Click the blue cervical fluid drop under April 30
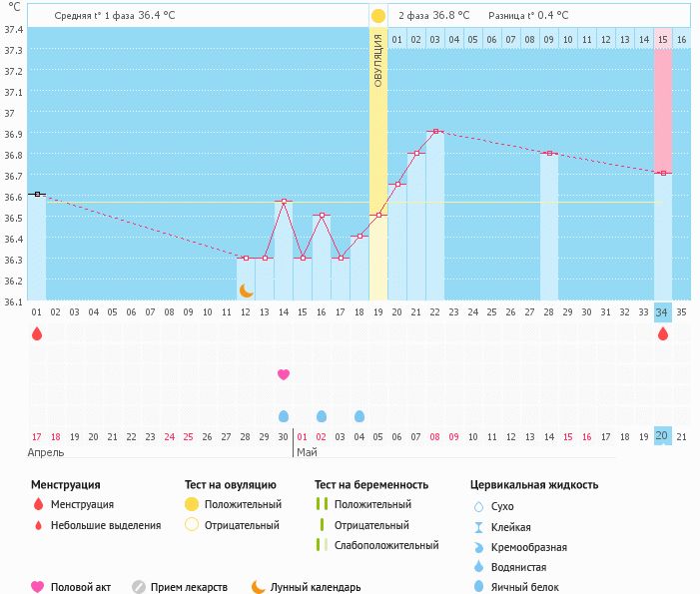 click(283, 416)
